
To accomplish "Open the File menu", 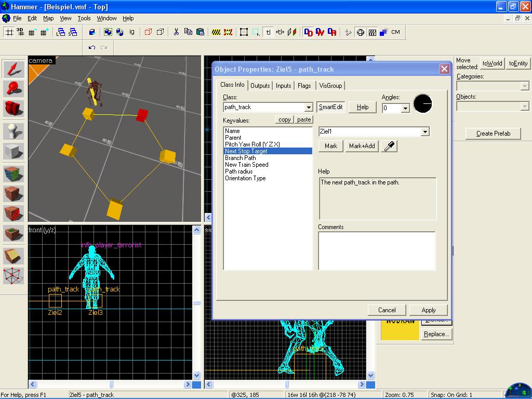I will 17,18.
